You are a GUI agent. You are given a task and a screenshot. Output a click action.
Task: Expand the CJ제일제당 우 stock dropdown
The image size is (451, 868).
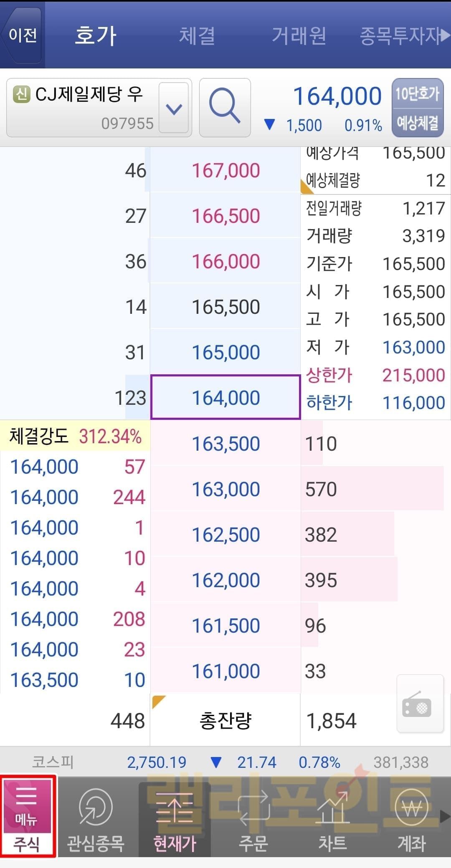pos(174,108)
